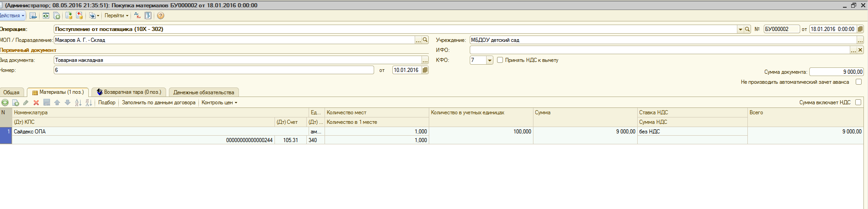868x209 pixels.
Task: Expand Контроль цен dropdown menu
Action: pyautogui.click(x=219, y=102)
